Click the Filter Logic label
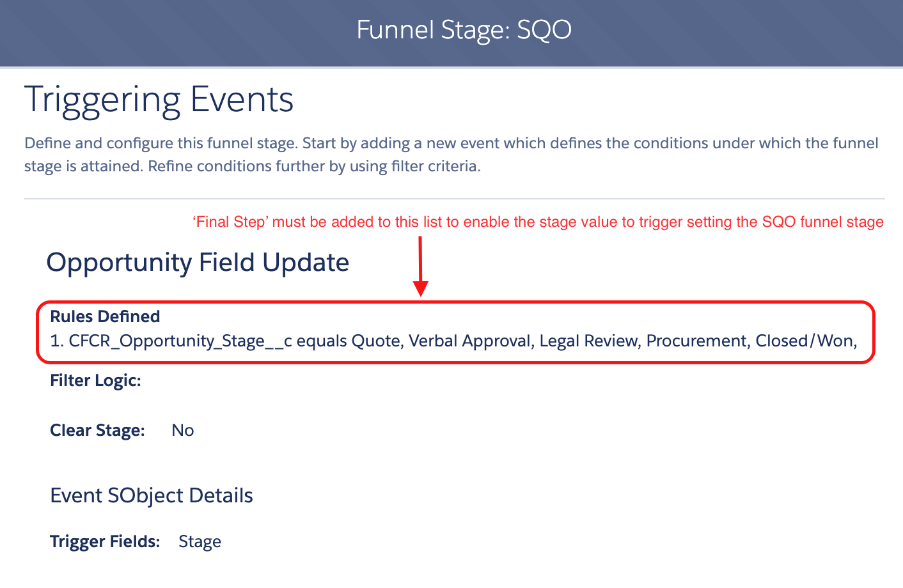Screen dimensions: 903x588 [x=95, y=381]
